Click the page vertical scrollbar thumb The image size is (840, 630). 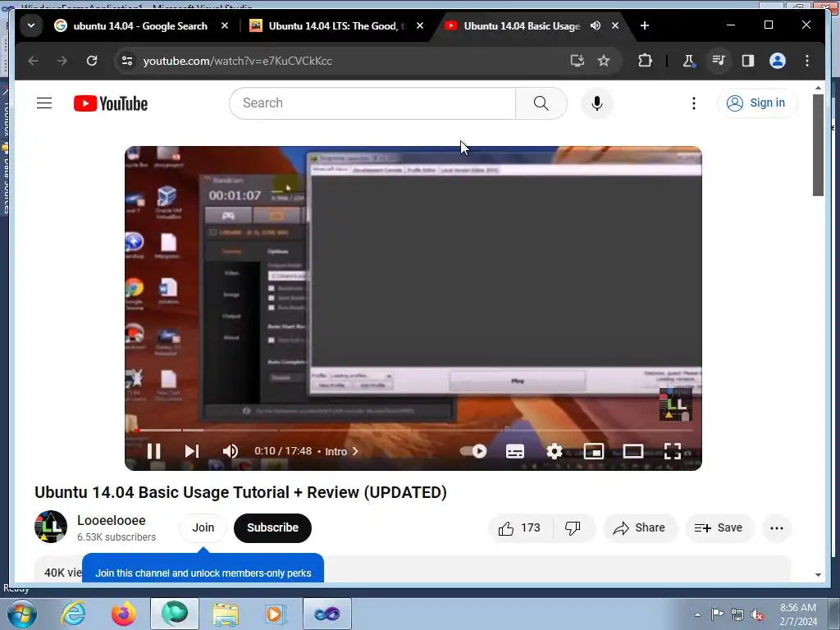818,144
